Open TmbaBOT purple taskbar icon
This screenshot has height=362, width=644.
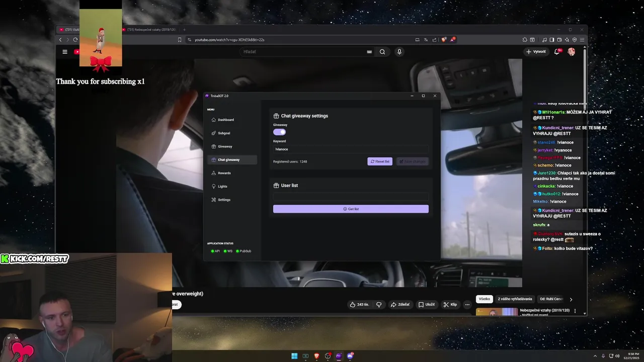[x=339, y=356]
